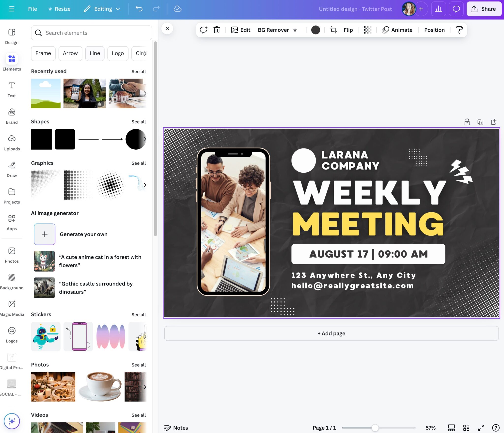Delete the element with the trash icon

coord(217,30)
